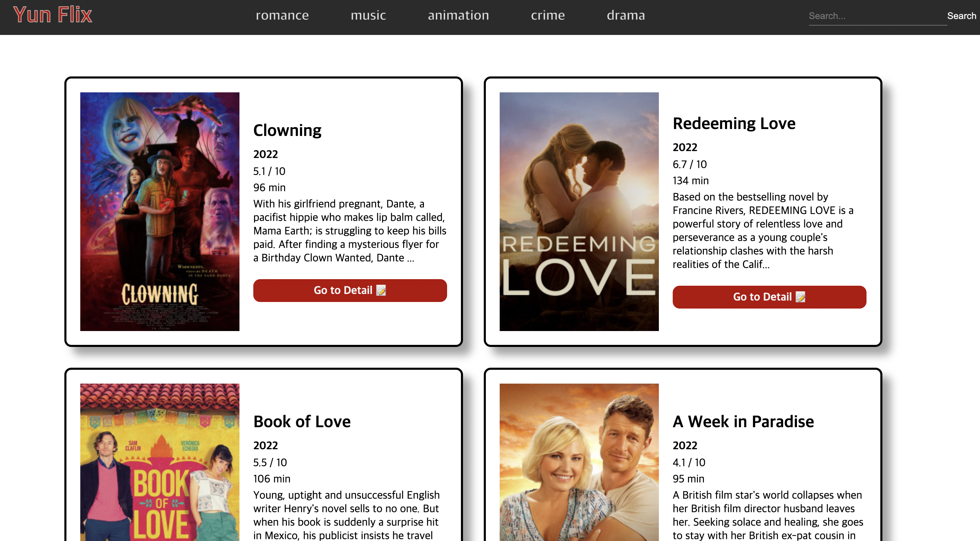Select the Redeeming Love title
This screenshot has width=980, height=541.
tap(734, 123)
